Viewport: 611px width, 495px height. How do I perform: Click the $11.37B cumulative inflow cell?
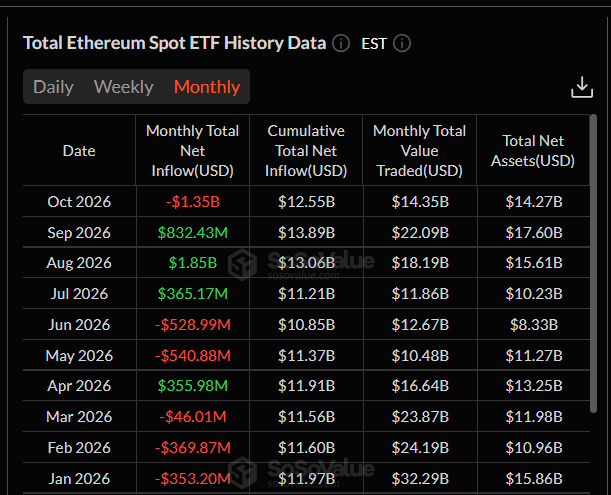[306, 355]
